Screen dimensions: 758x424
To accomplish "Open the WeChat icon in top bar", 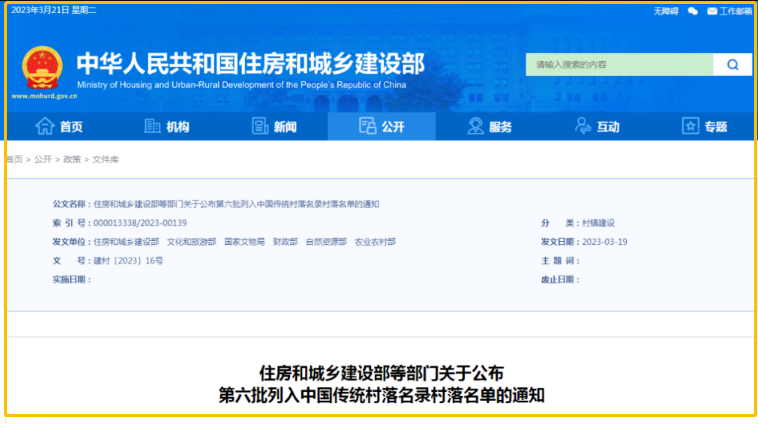I will (x=692, y=11).
